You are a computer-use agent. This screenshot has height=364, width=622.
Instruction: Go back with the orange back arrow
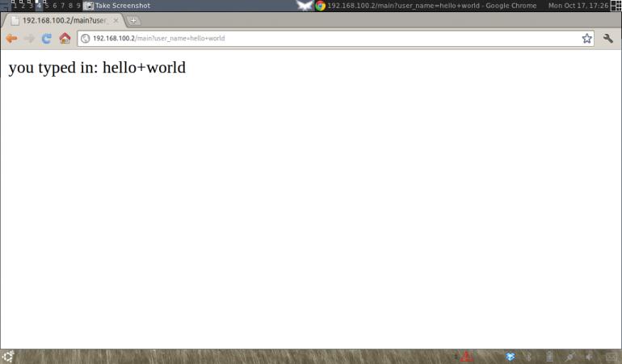click(x=12, y=39)
